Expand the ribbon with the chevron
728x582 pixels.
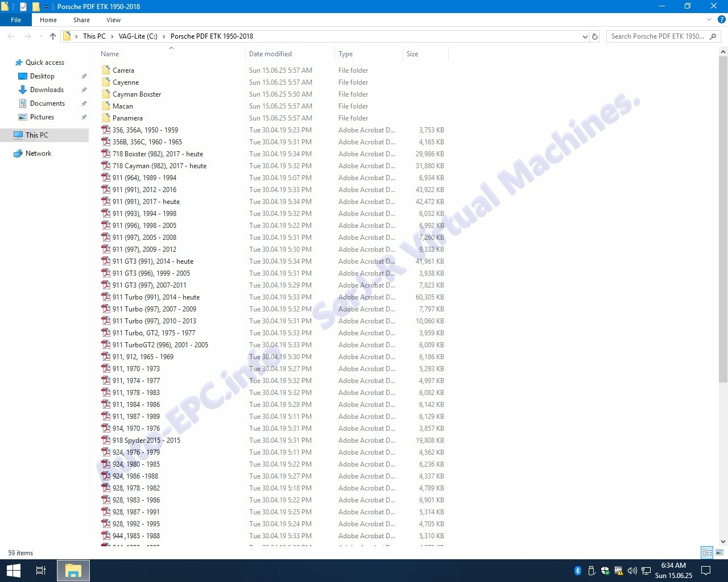click(x=709, y=20)
